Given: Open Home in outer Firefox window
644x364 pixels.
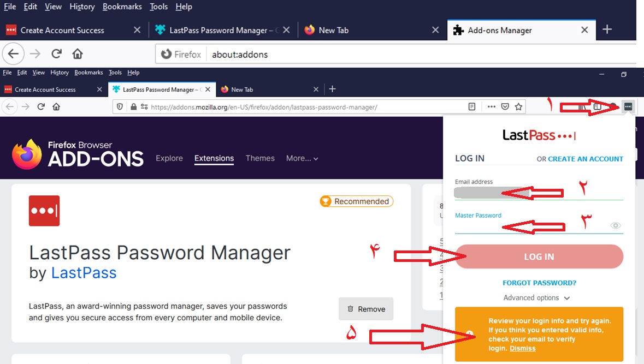Looking at the screenshot, I should point(77,54).
